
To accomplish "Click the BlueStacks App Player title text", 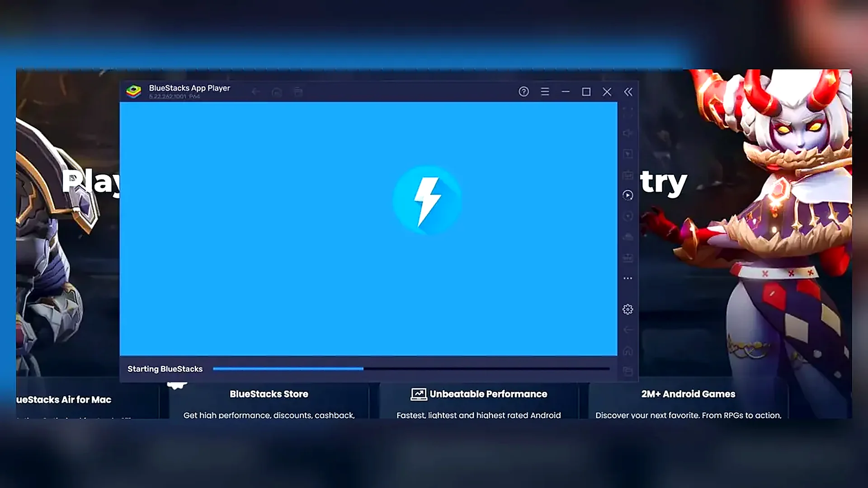I will 189,88.
